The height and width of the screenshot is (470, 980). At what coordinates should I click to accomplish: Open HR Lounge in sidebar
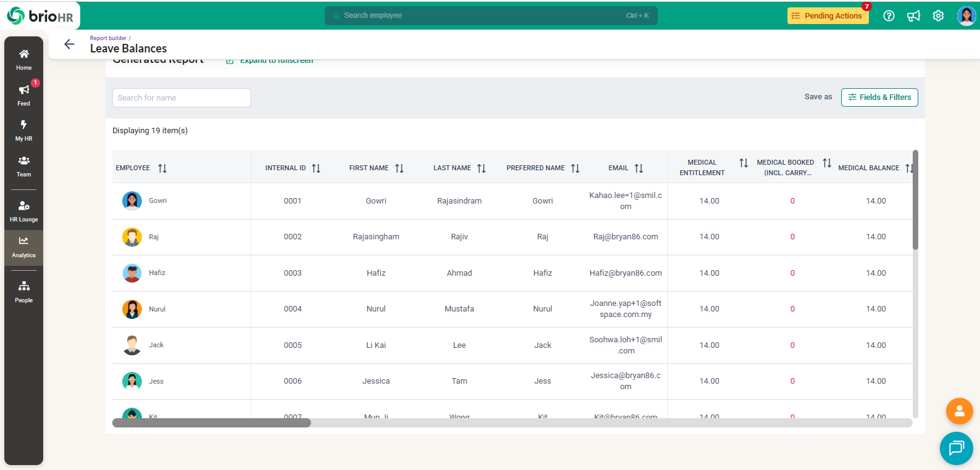pos(23,211)
